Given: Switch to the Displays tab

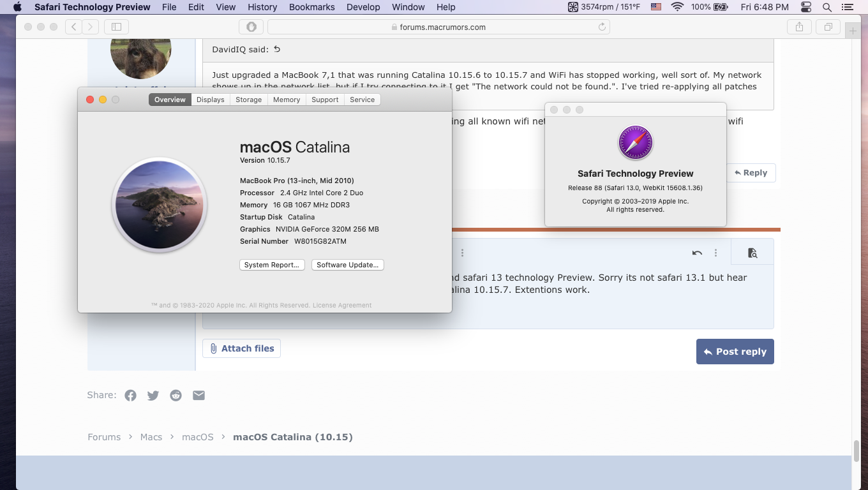Looking at the screenshot, I should tap(211, 100).
